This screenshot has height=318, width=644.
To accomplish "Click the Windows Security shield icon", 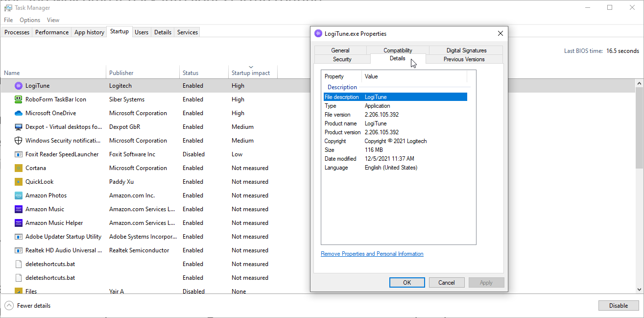I will (x=19, y=141).
